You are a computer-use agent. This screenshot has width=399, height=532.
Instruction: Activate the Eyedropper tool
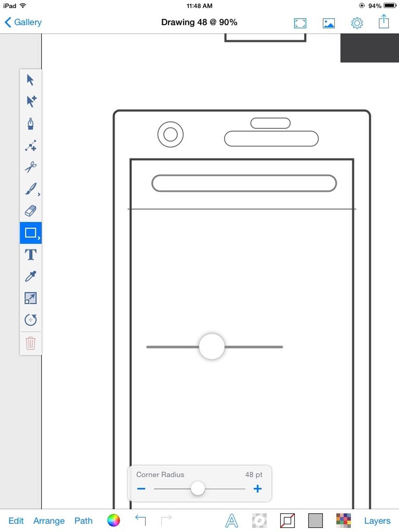point(31,276)
